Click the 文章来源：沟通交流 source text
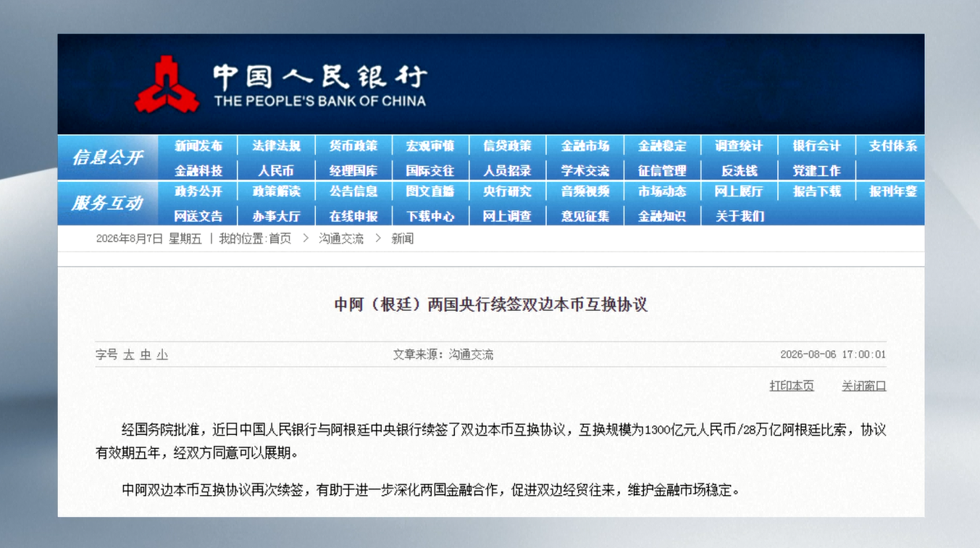980x548 pixels. (443, 355)
